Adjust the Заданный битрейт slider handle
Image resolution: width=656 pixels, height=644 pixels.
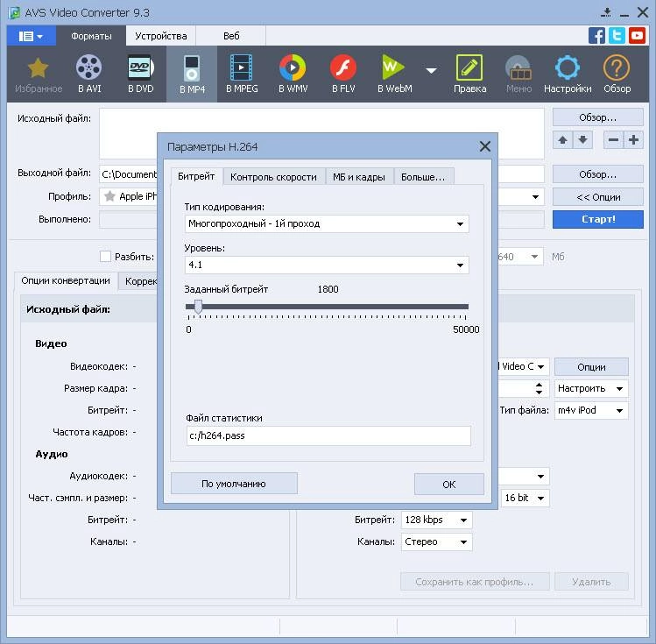pos(198,307)
